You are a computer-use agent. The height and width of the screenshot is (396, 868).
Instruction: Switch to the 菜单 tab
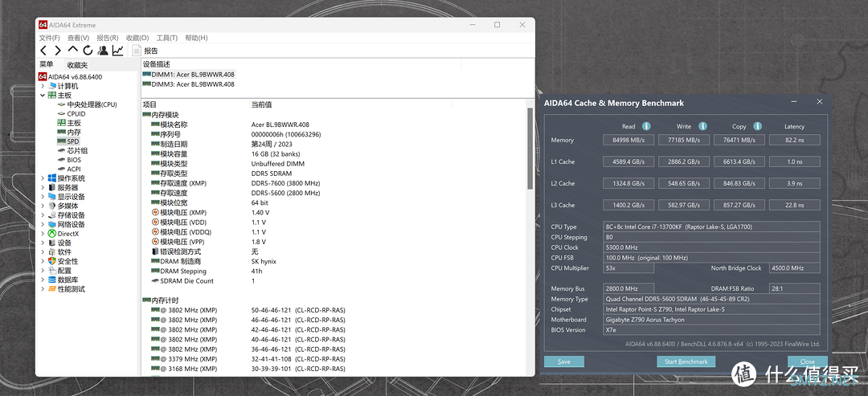(x=47, y=64)
